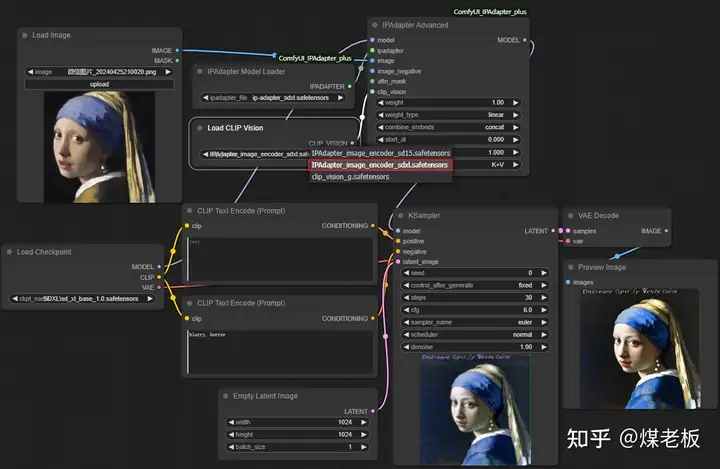Click the KSampler generated preview image
This screenshot has height=469, width=720.
[475, 409]
